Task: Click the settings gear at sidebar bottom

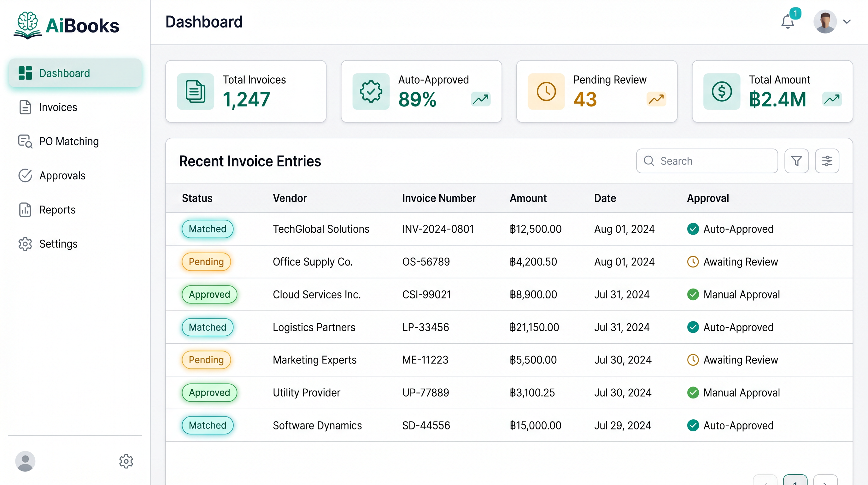Action: pos(126,462)
